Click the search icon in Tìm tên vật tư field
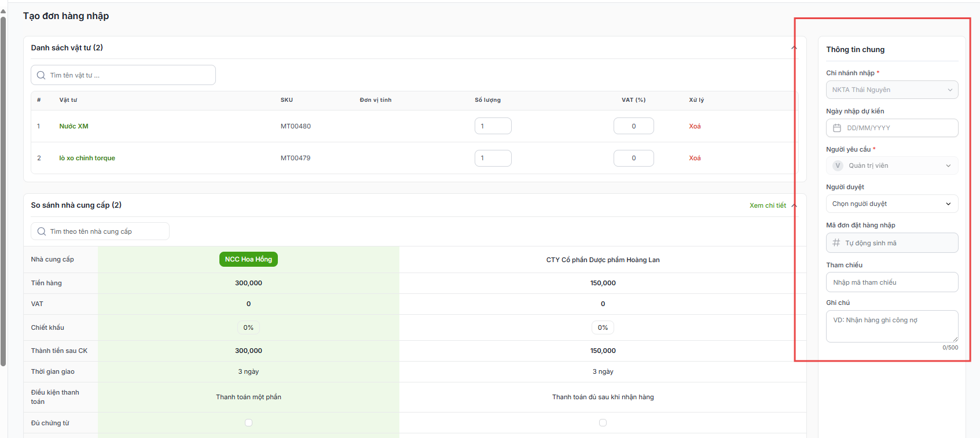The height and width of the screenshot is (438, 980). pyautogui.click(x=41, y=75)
